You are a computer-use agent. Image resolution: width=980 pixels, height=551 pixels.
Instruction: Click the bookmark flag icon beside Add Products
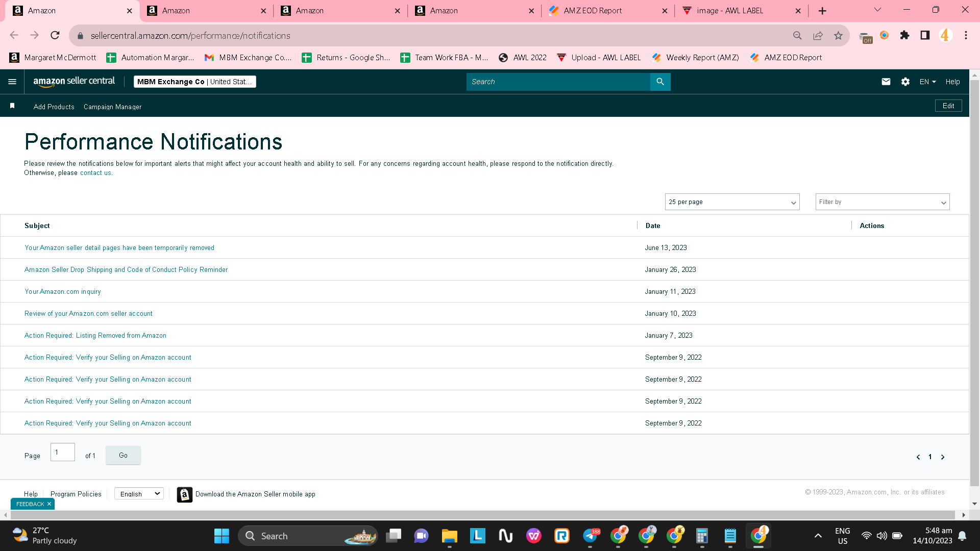pyautogui.click(x=12, y=106)
